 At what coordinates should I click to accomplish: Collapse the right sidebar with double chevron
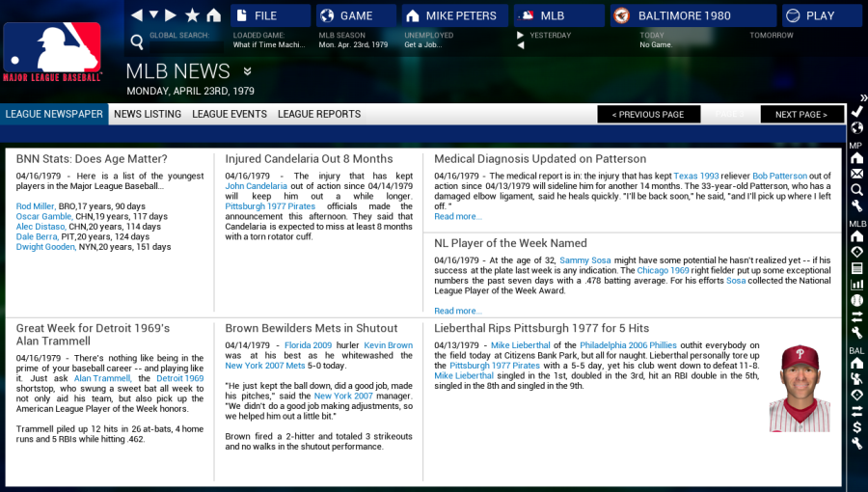tap(862, 98)
